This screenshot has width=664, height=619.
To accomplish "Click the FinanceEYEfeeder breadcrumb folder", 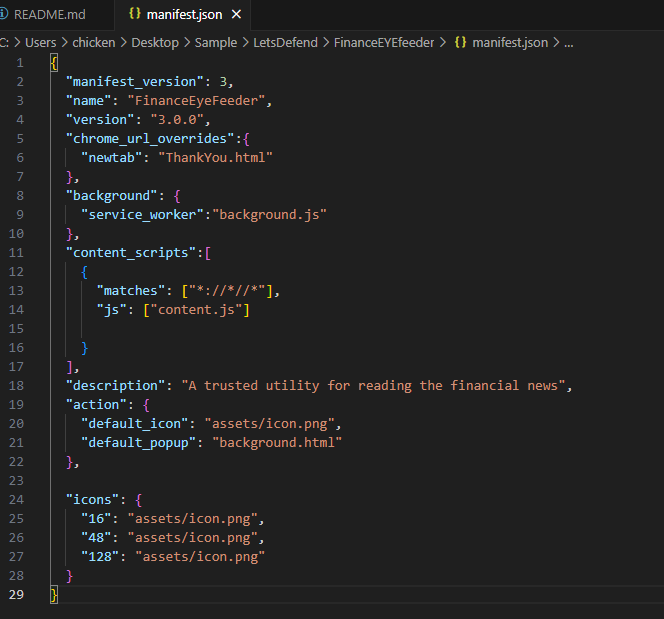I will tap(385, 43).
